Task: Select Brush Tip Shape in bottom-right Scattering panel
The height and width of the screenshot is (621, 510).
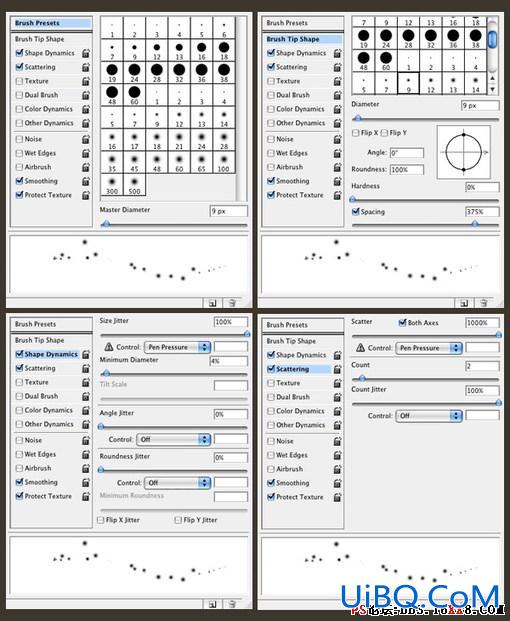Action: 291,341
